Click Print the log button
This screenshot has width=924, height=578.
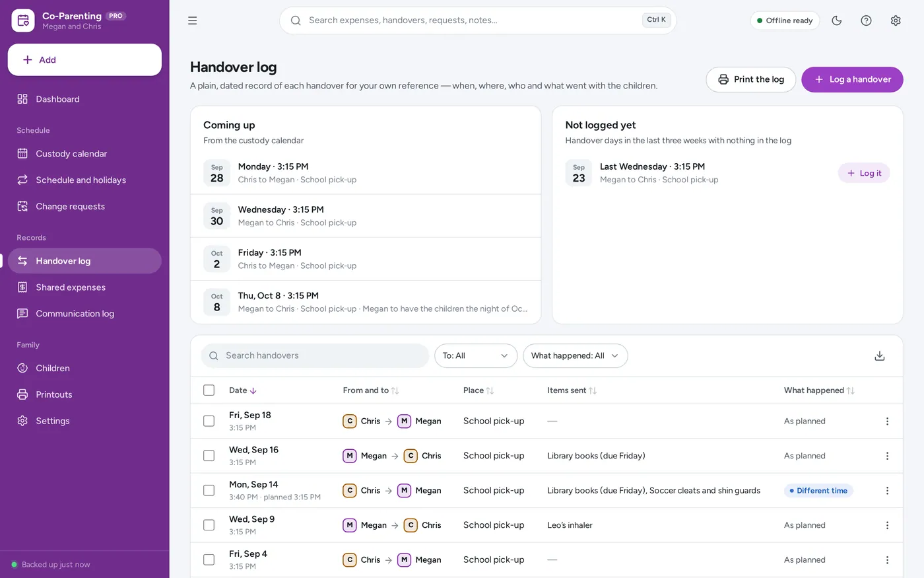tap(751, 79)
